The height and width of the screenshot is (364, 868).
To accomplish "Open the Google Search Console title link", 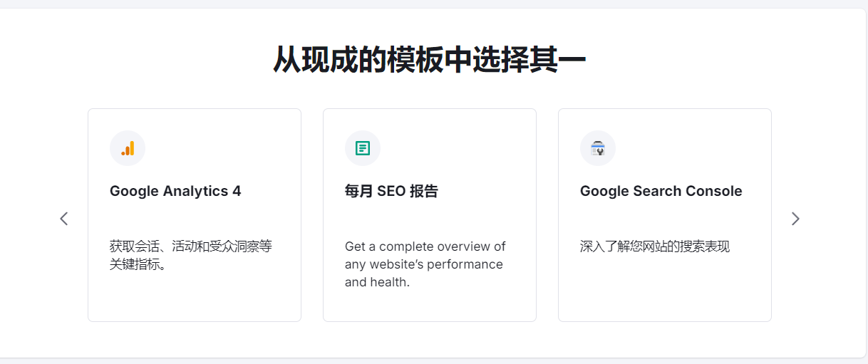I will pos(661,191).
